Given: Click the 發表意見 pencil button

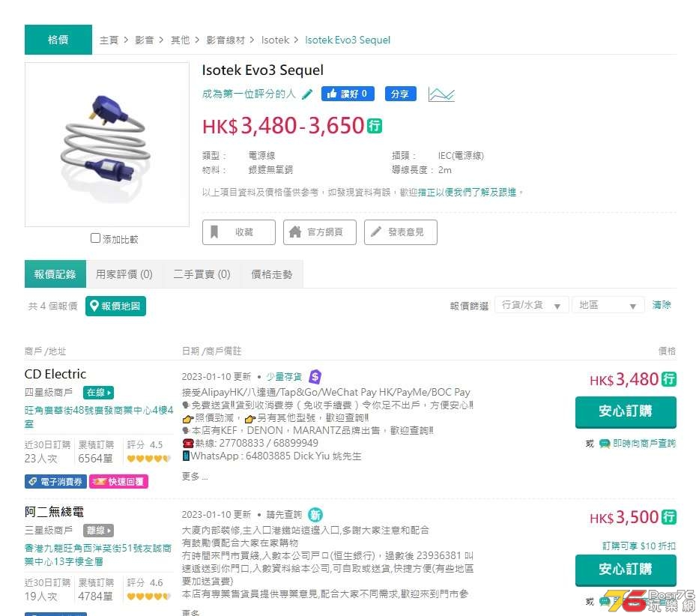Looking at the screenshot, I should click(400, 232).
